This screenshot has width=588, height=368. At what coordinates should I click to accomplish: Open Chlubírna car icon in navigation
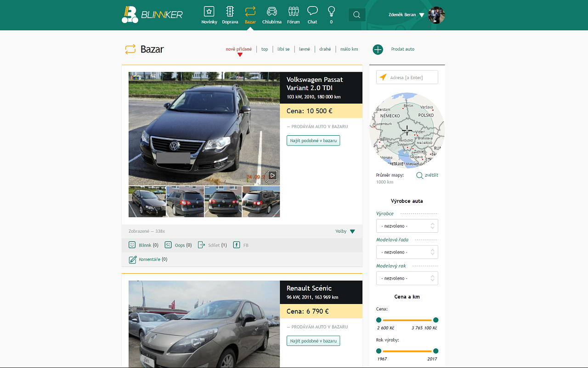coord(272,11)
